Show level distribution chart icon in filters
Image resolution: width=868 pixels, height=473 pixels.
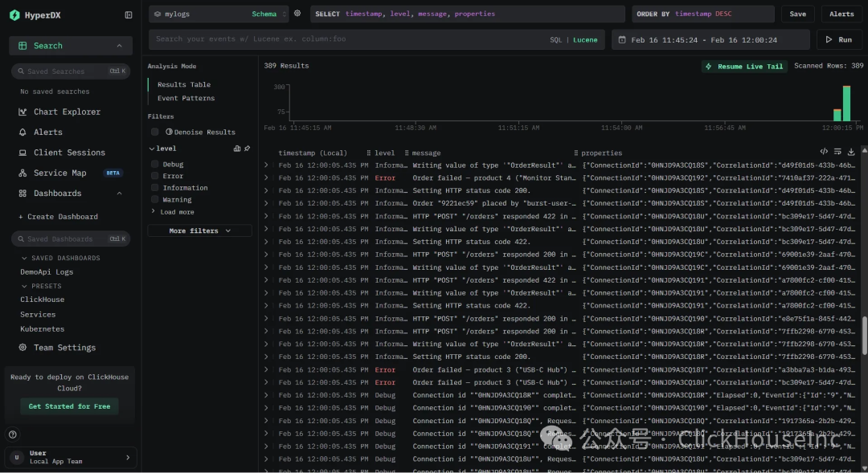(x=237, y=149)
